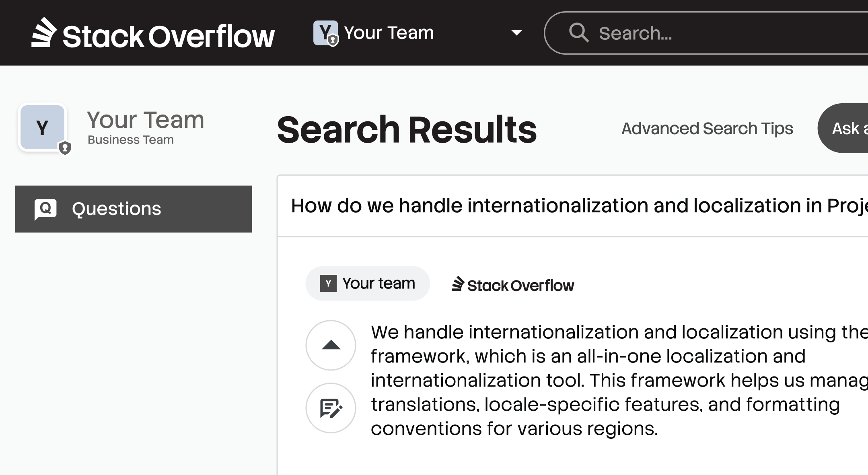Click the large Y team avatar in sidebar
Screen dimensions: 868x475
[42, 127]
